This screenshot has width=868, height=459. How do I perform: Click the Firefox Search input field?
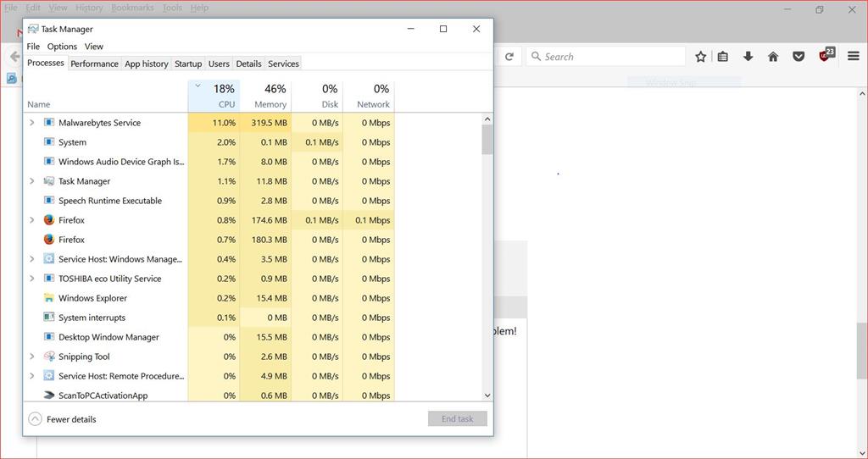605,57
